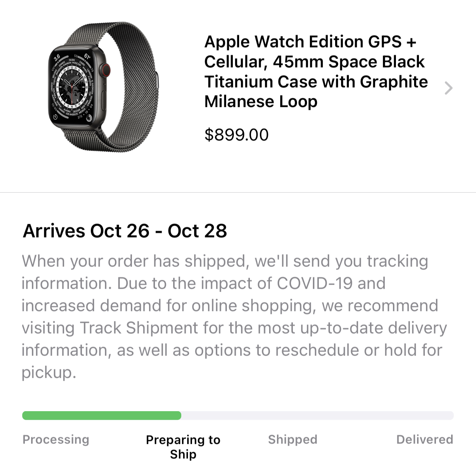Tap the red digital crown on the watch
Viewport: 476px width, 462px height.
[106, 69]
